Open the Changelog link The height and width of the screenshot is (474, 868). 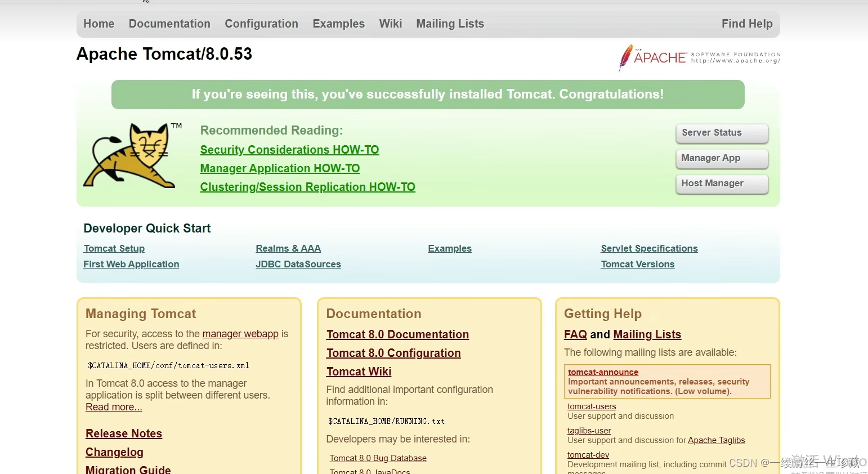tap(114, 452)
